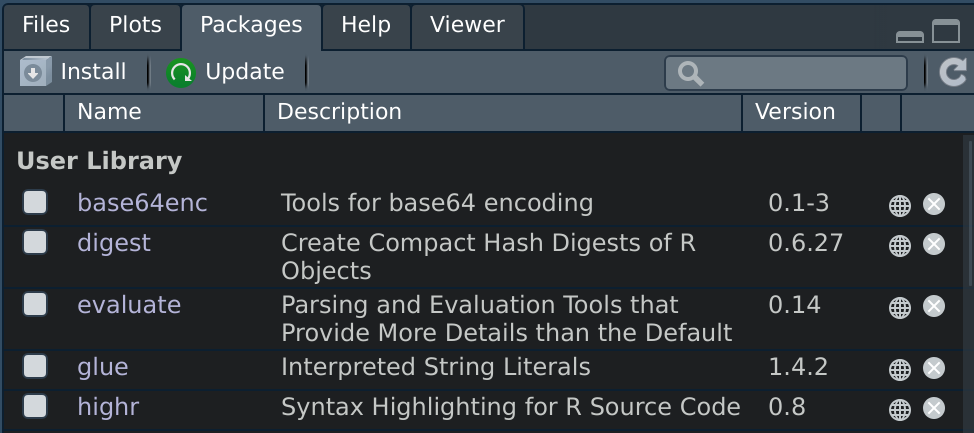This screenshot has width=974, height=433.
Task: Open the Help tab
Action: [x=365, y=25]
